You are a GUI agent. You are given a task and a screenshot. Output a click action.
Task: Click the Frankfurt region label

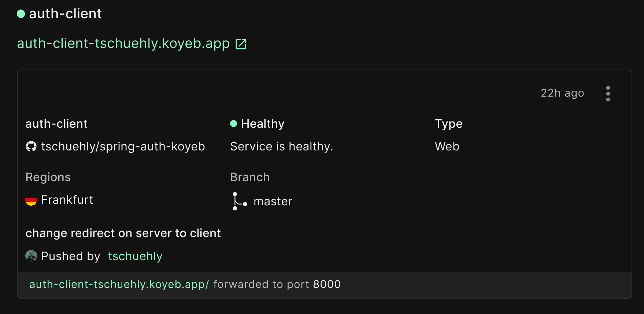click(x=67, y=200)
